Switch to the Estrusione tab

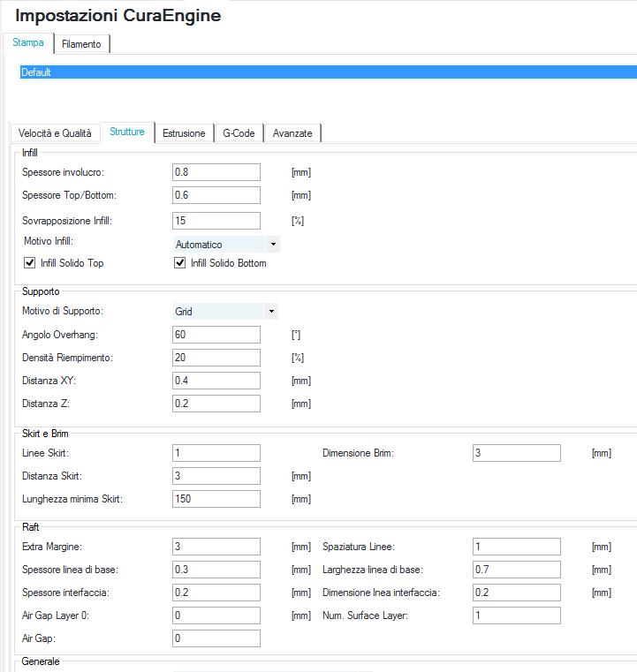point(184,133)
